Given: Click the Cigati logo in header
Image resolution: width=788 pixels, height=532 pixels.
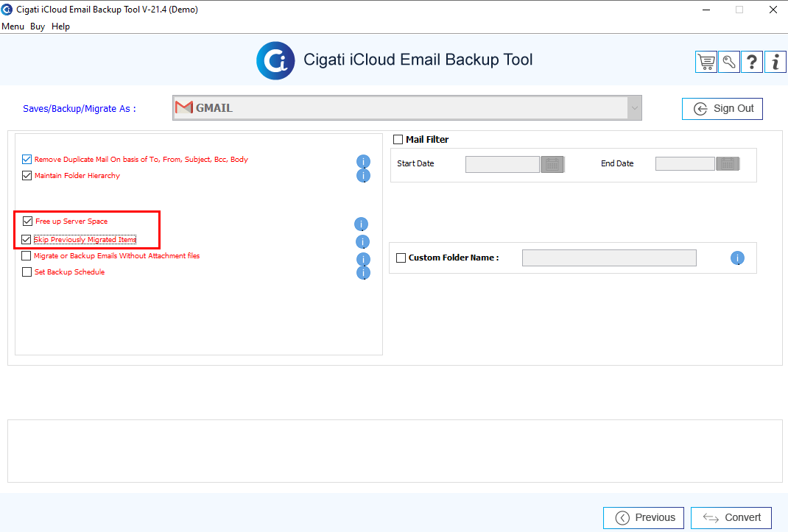Looking at the screenshot, I should (275, 61).
